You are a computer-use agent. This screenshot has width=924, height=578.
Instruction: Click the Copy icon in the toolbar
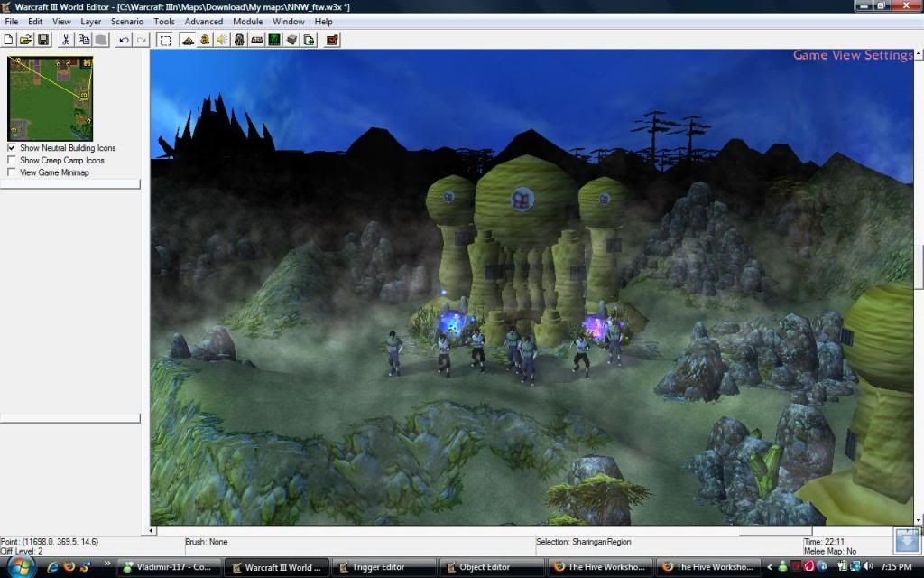pyautogui.click(x=84, y=40)
